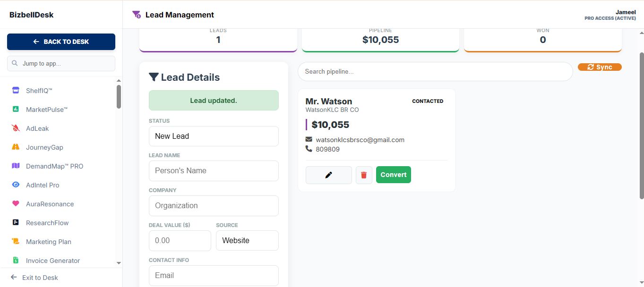The image size is (644, 287).
Task: Switch to the ResearchFlow app
Action: (15, 222)
